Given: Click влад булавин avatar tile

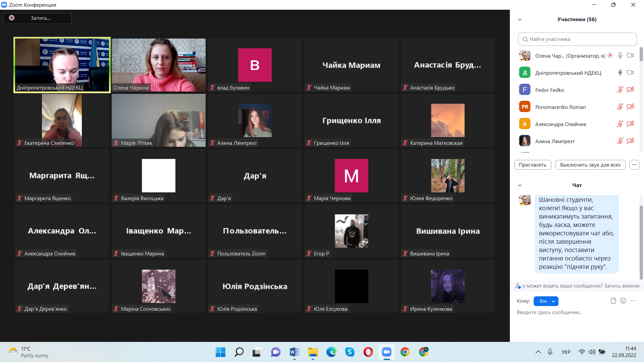Looking at the screenshot, I should coord(255,65).
